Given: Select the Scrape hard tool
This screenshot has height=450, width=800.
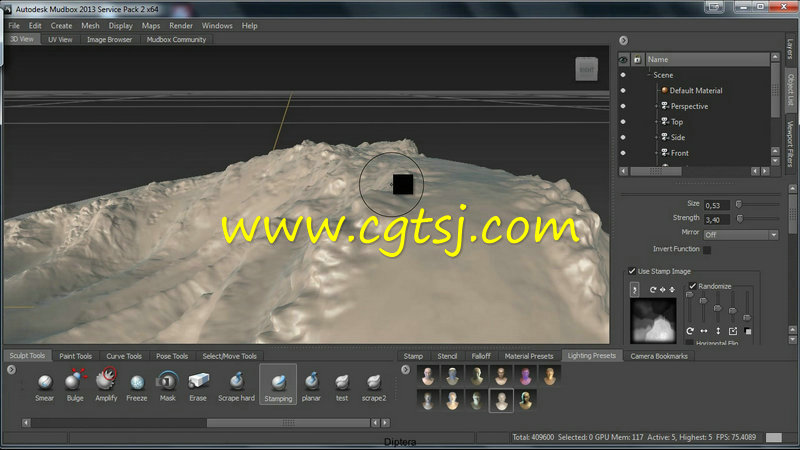Looking at the screenshot, I should tap(236, 387).
